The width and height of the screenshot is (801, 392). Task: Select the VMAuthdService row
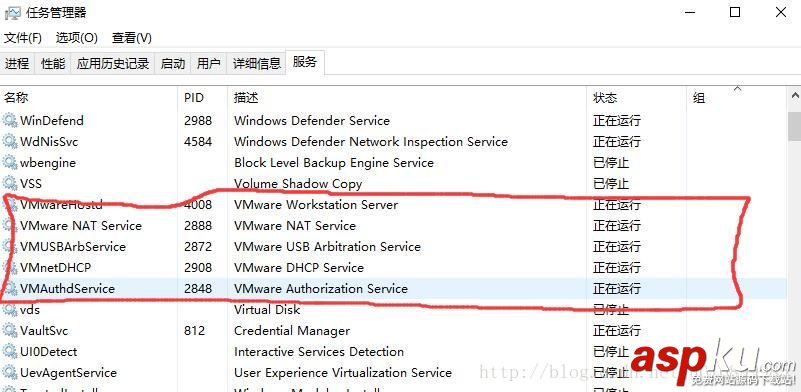point(393,289)
